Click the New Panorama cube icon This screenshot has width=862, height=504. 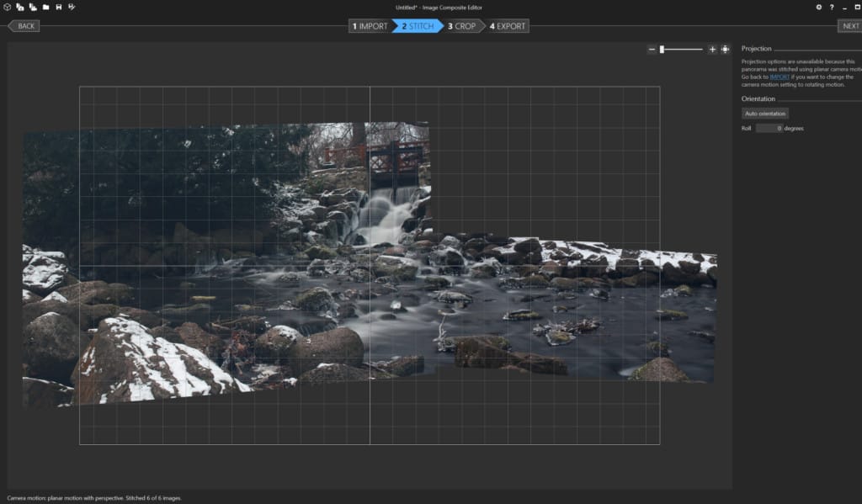[x=7, y=7]
